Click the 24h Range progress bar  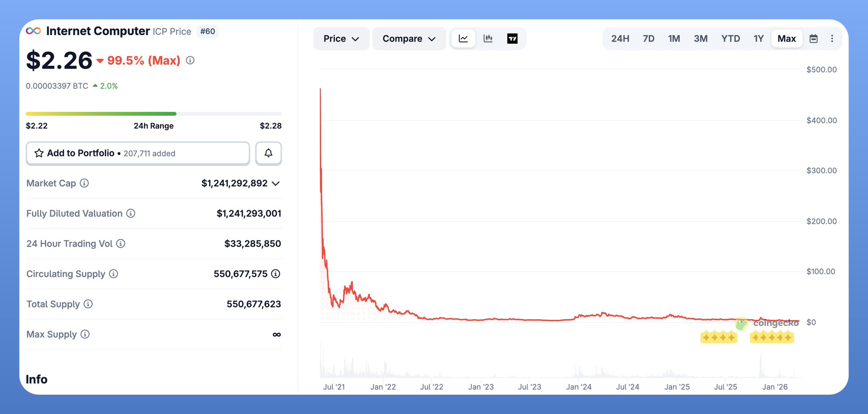[x=153, y=114]
